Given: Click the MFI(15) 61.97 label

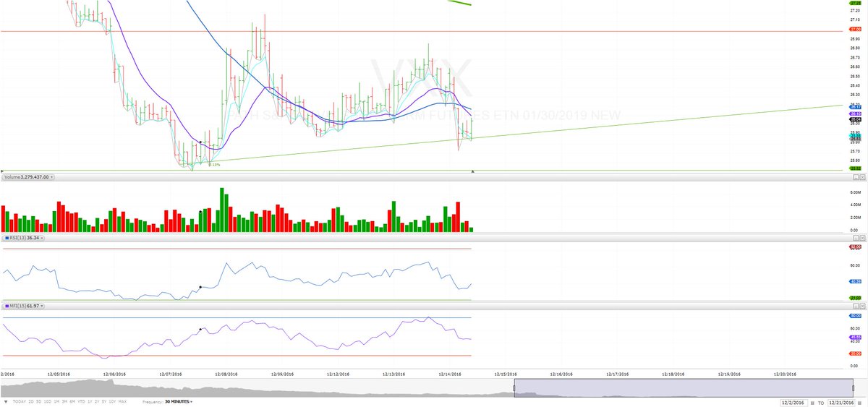Looking at the screenshot, I should point(22,307).
